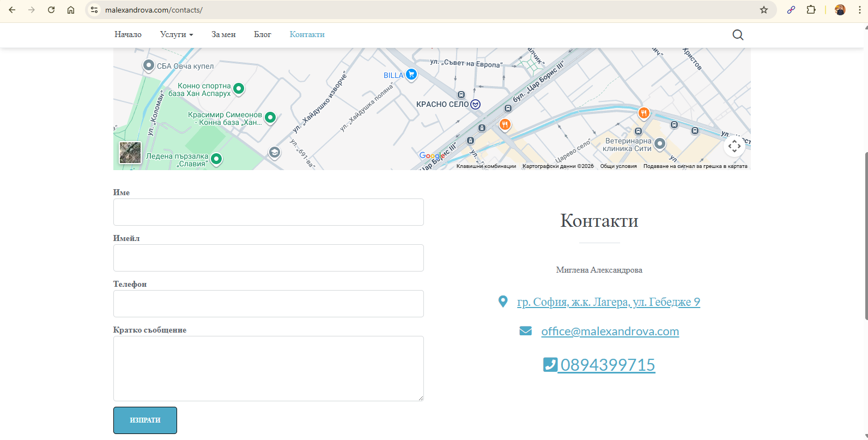
Task: Click the office@malexandrova.com email link
Action: tap(610, 331)
